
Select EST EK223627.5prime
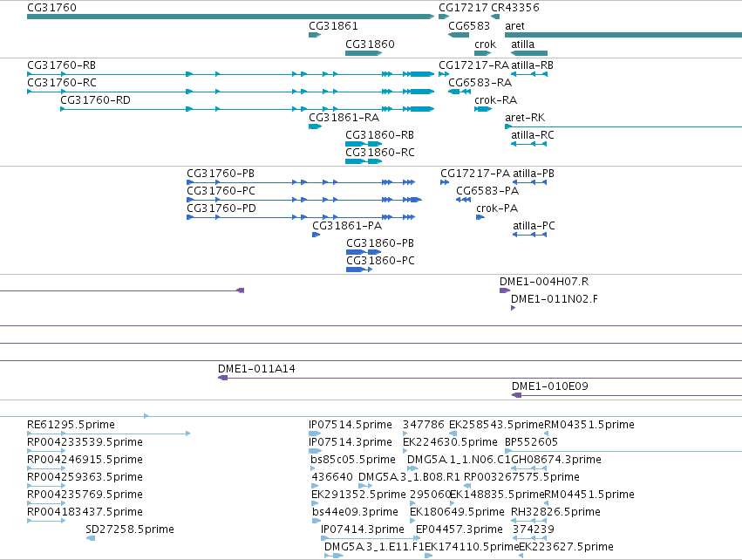(521, 556)
